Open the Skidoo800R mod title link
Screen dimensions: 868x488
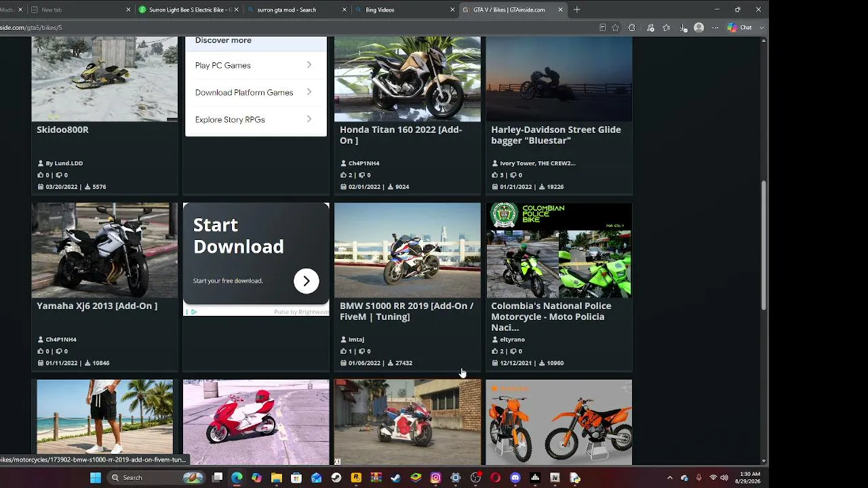pyautogui.click(x=62, y=129)
